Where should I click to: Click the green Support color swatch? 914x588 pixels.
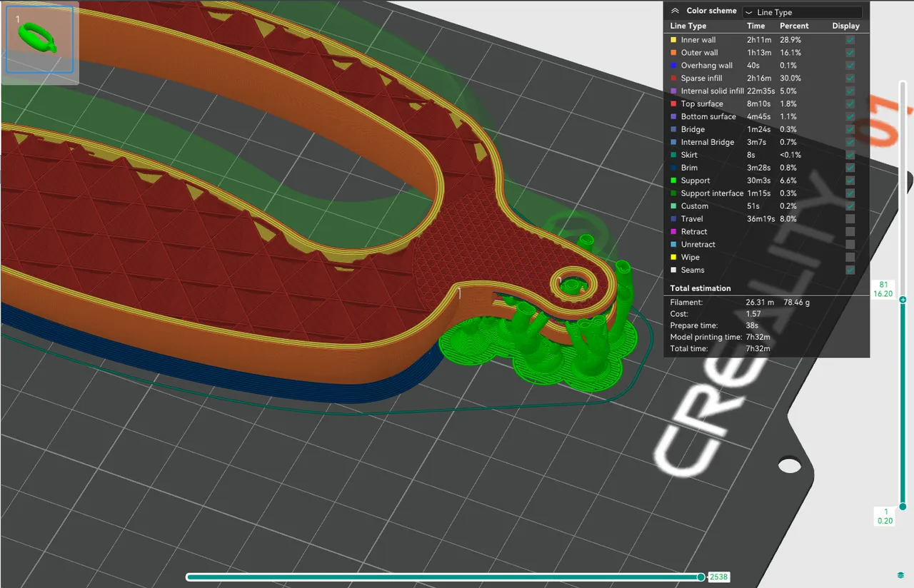(673, 181)
